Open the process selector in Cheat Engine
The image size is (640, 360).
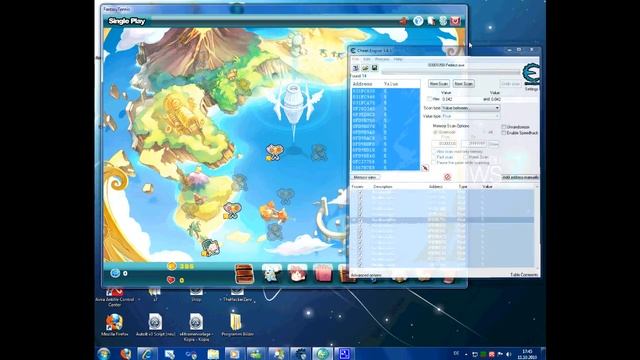[x=356, y=68]
